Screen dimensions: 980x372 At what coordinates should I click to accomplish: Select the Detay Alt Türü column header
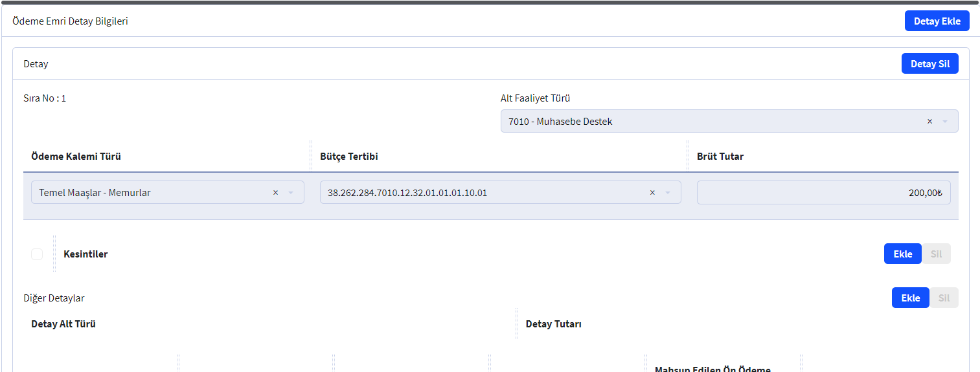click(63, 324)
